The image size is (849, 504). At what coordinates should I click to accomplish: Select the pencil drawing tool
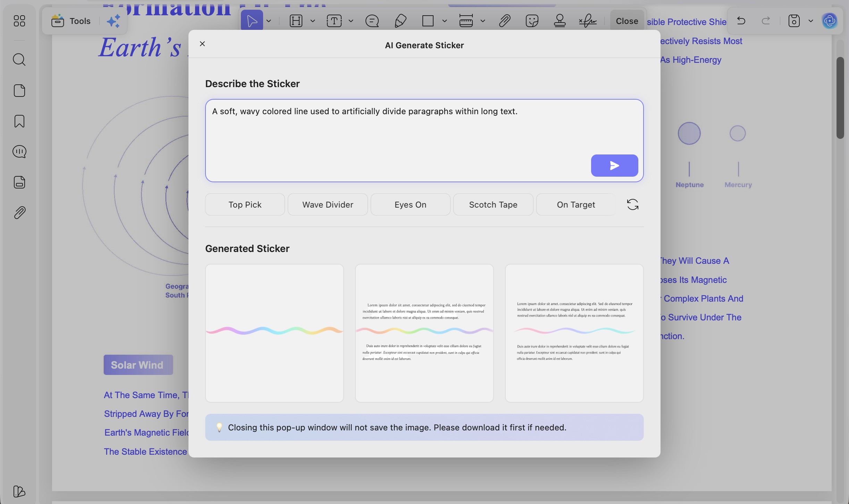point(400,21)
